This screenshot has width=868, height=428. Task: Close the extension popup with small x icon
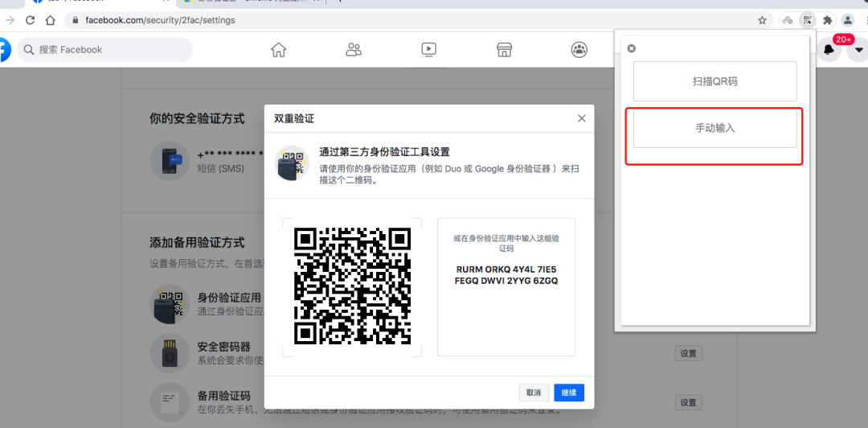tap(631, 49)
